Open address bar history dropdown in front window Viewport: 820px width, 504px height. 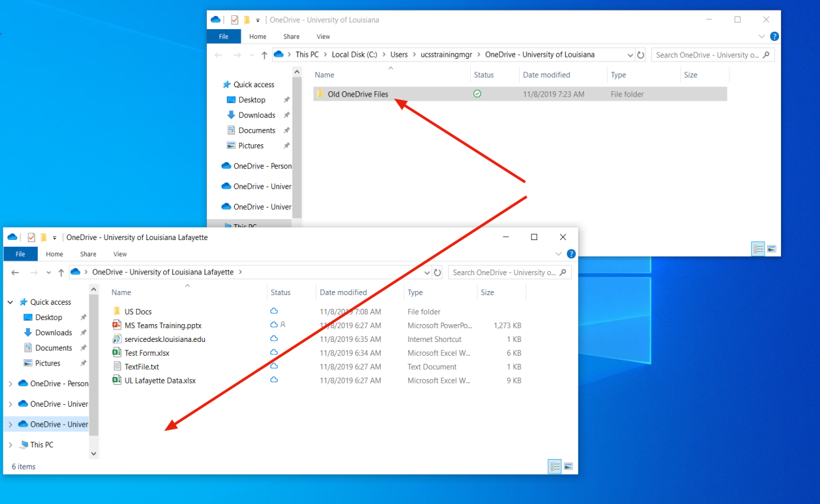tap(427, 273)
